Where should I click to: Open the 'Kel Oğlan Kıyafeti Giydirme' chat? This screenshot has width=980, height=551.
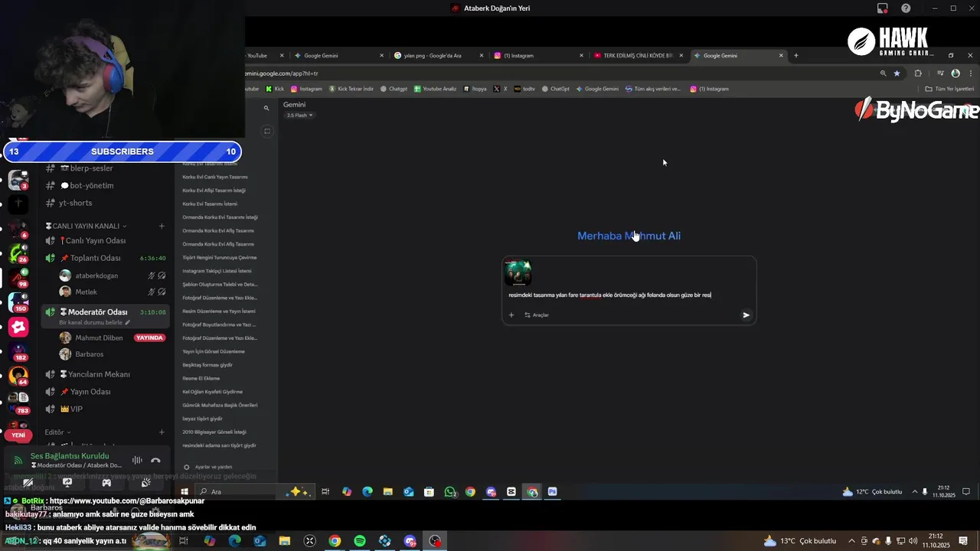click(212, 392)
